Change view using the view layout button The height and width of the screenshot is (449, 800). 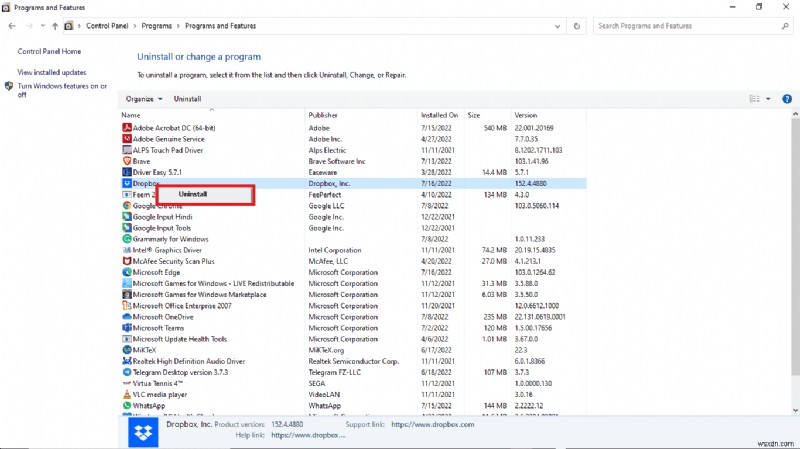755,99
